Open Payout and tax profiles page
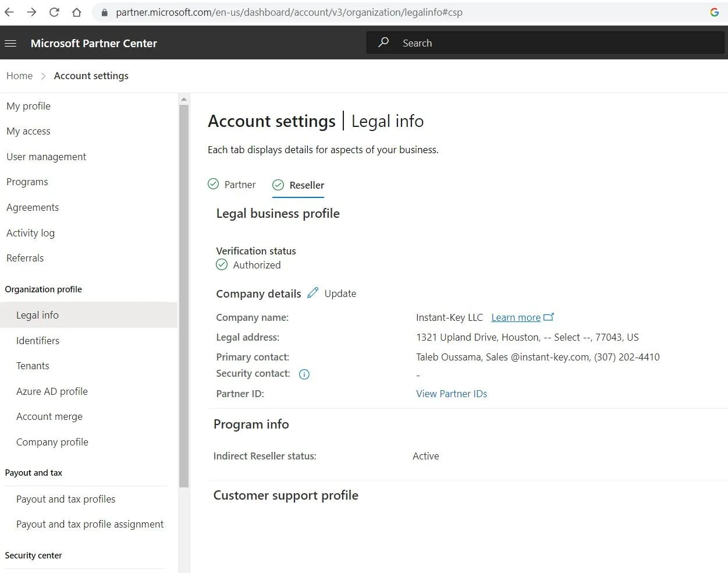The image size is (728, 573). [66, 499]
